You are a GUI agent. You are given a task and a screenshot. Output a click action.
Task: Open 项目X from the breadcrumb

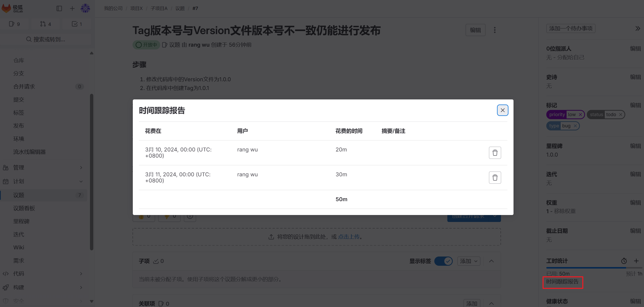pyautogui.click(x=136, y=8)
